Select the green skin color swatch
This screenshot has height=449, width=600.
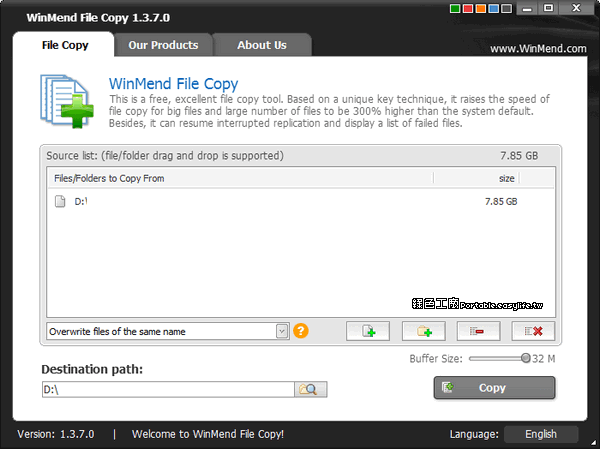point(455,8)
